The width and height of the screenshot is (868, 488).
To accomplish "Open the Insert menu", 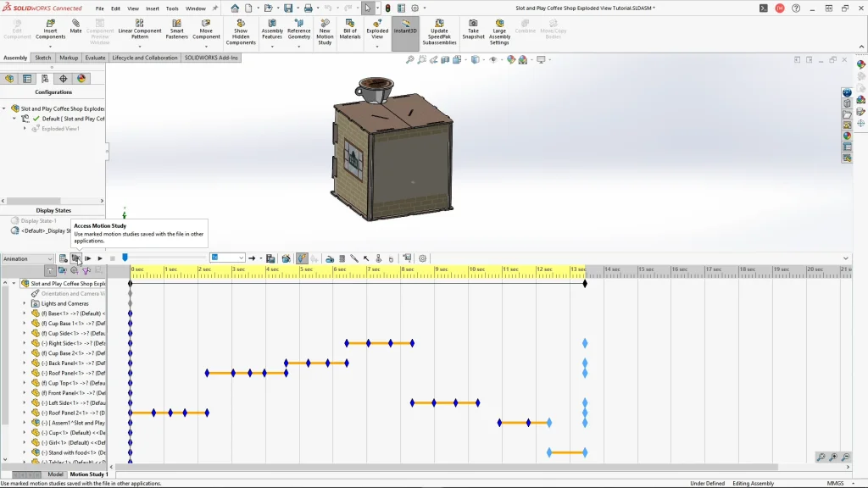I will [x=153, y=8].
